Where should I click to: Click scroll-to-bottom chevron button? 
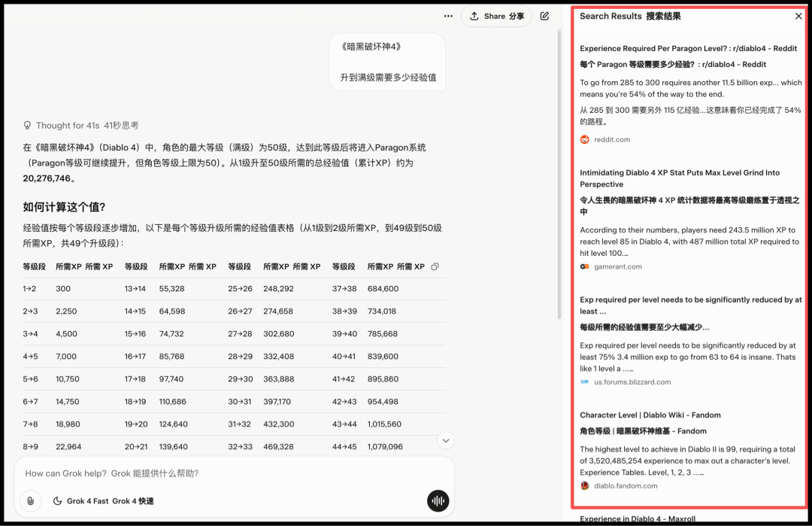click(445, 440)
